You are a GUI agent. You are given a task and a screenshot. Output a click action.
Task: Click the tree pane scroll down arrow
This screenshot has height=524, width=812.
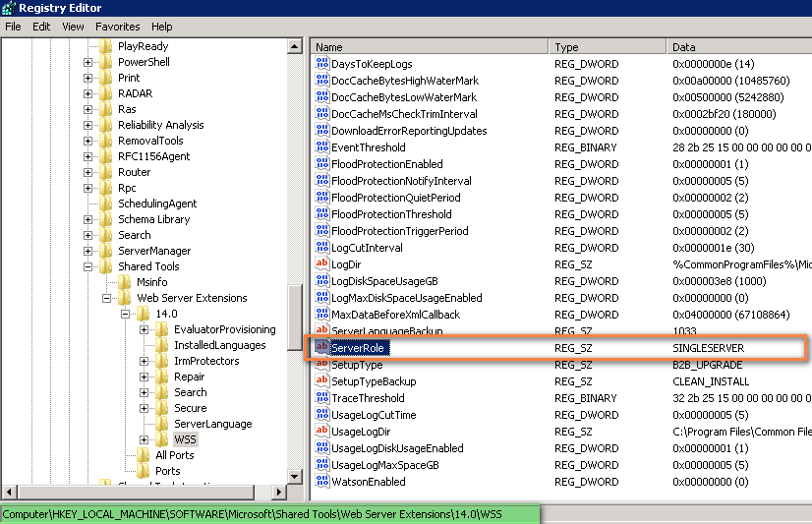click(x=295, y=477)
